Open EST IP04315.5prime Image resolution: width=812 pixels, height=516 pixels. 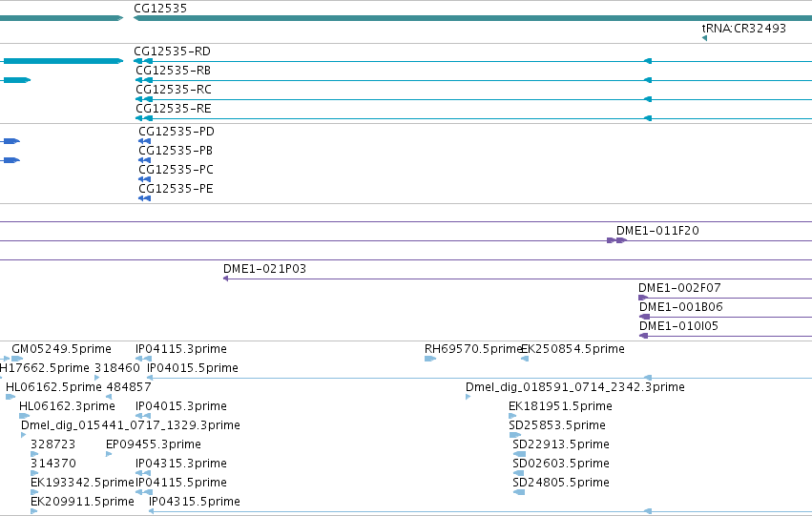coord(195,503)
